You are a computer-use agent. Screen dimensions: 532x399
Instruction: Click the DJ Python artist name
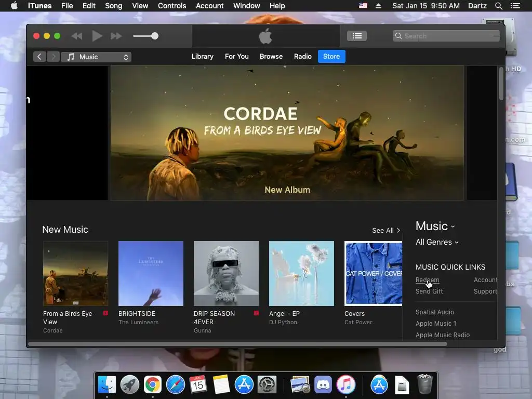(283, 322)
